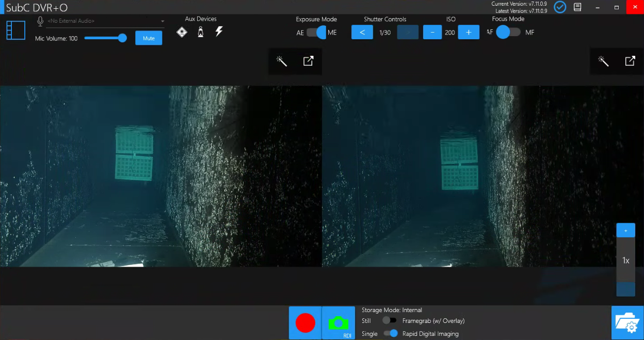The image size is (644, 340).
Task: Start recording with the red record button
Action: (x=305, y=323)
